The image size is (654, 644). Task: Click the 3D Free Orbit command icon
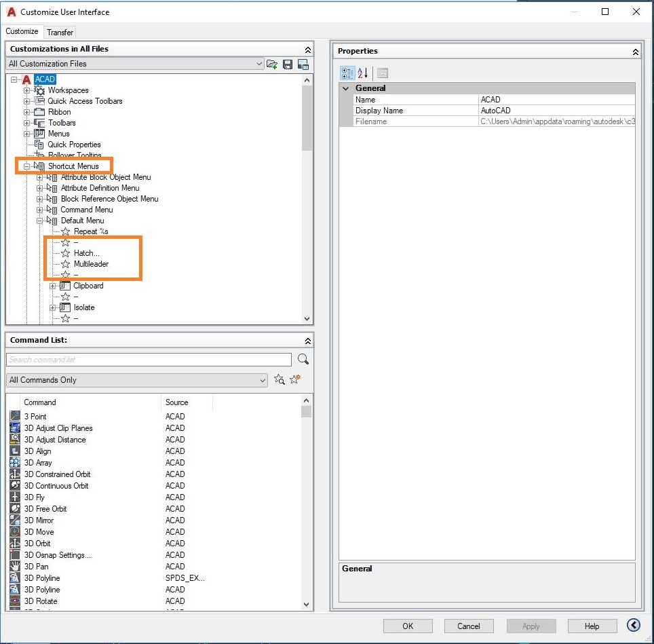coord(15,508)
